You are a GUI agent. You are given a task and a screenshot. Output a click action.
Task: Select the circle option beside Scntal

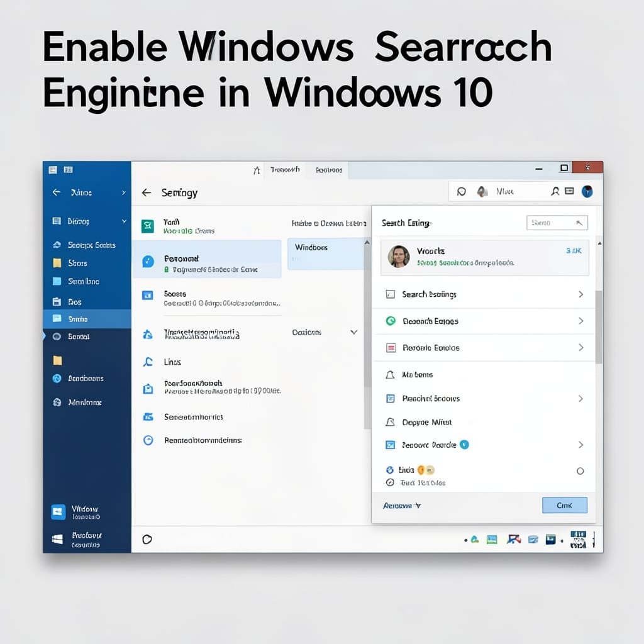(x=57, y=336)
